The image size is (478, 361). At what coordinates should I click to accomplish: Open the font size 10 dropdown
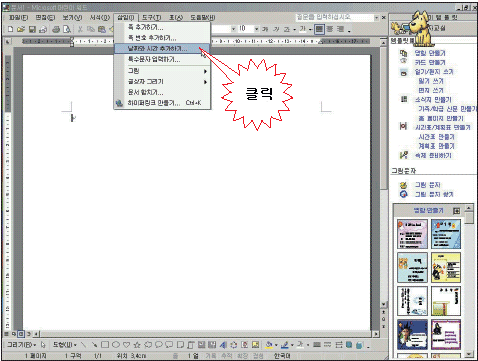(x=256, y=29)
